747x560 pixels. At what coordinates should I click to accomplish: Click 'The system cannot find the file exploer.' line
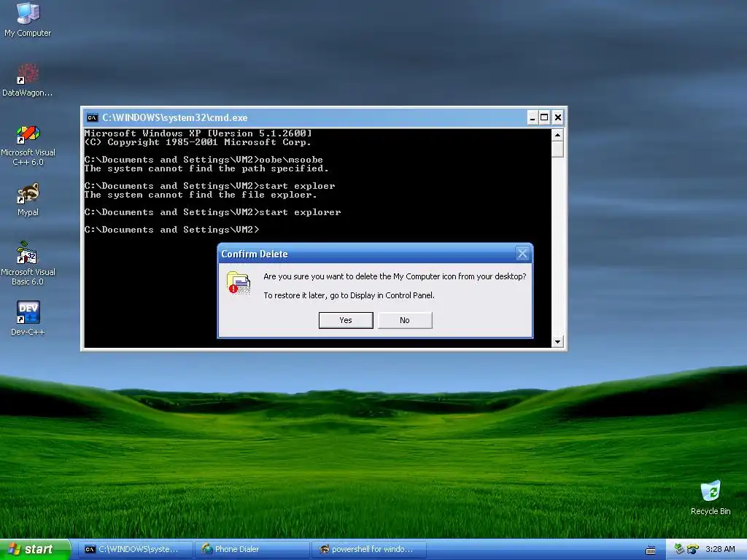pyautogui.click(x=201, y=195)
